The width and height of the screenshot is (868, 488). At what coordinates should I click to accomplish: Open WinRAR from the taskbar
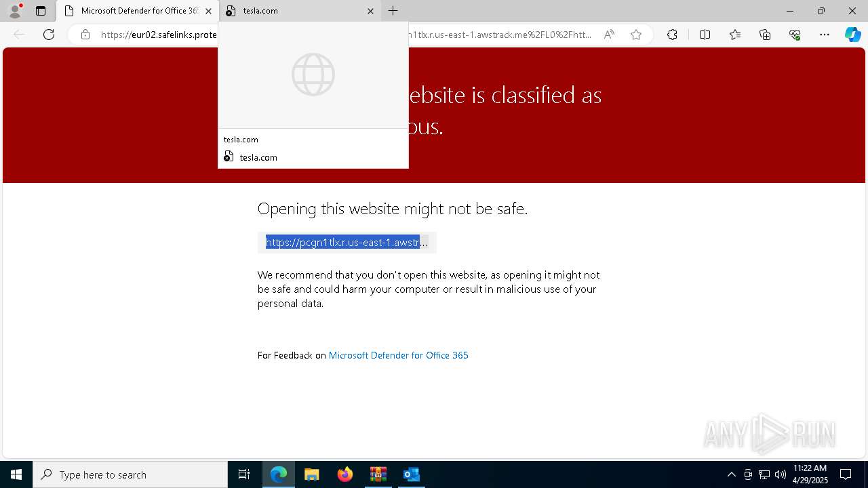click(378, 474)
